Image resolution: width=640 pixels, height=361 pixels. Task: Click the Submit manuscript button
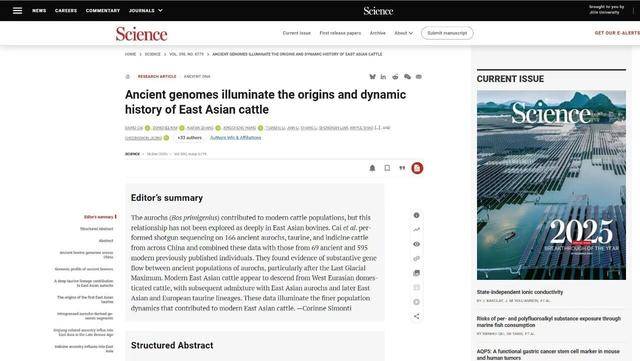coord(447,33)
